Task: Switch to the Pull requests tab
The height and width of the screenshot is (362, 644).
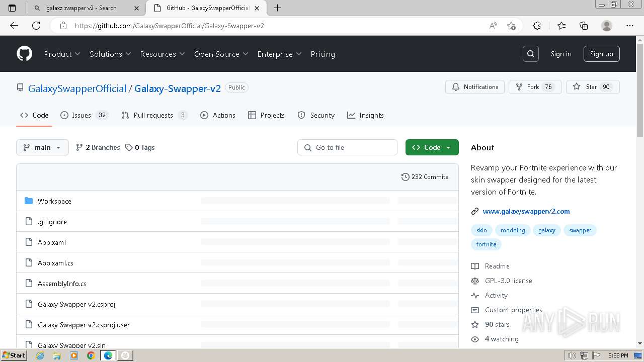Action: (x=154, y=115)
